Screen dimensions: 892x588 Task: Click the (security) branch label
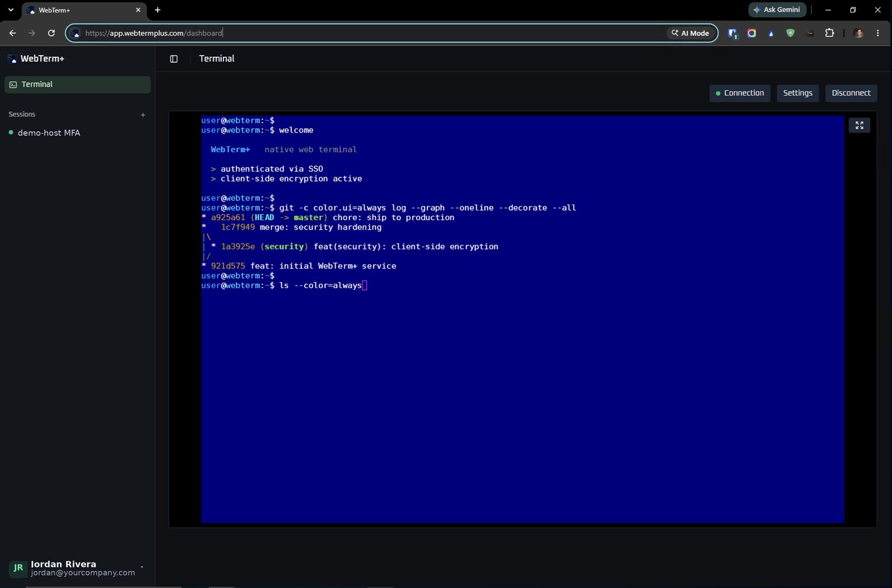click(x=284, y=246)
